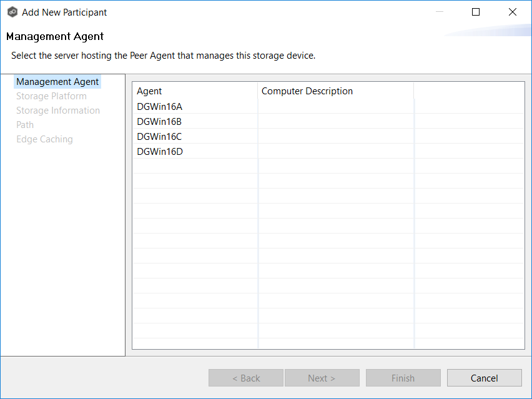Viewport: 532px width, 399px height.
Task: Click blank column header right of Computer Description
Action: pos(468,91)
